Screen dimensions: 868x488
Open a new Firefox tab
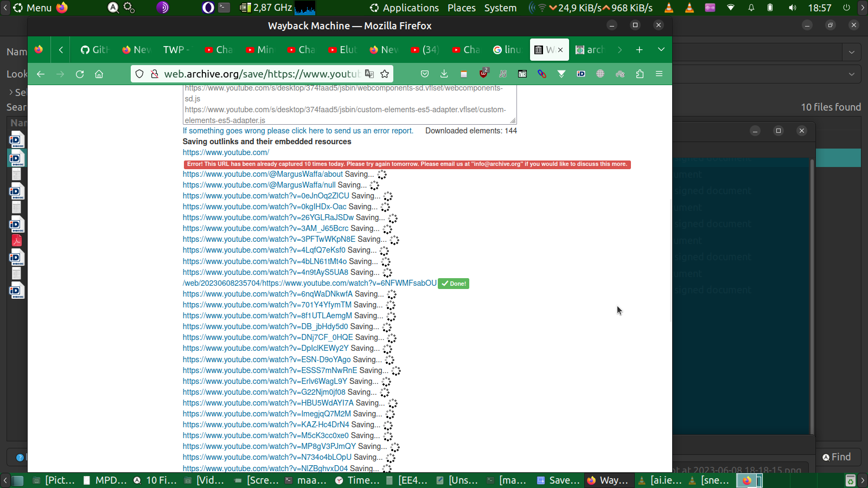640,50
